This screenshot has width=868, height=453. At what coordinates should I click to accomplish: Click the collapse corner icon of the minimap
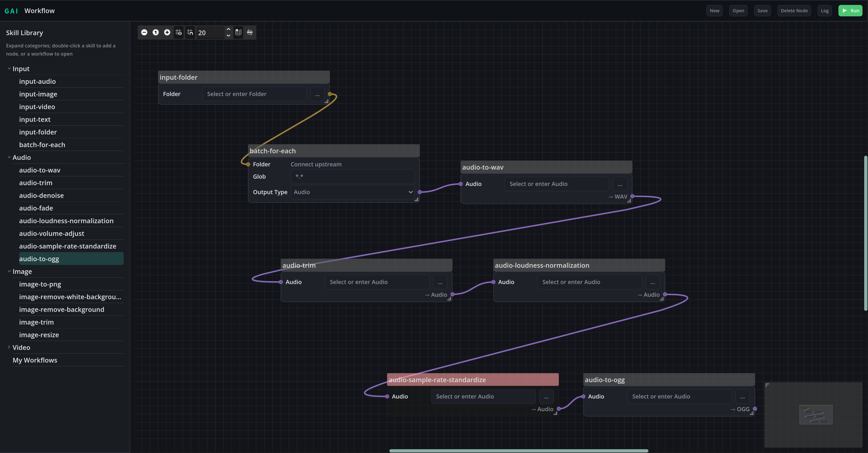(767, 385)
